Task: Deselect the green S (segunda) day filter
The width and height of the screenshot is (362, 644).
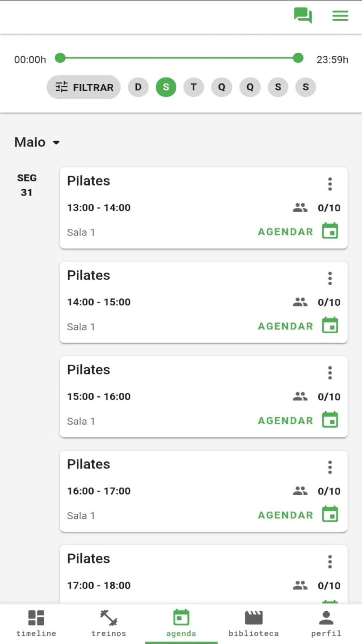Action: click(166, 87)
